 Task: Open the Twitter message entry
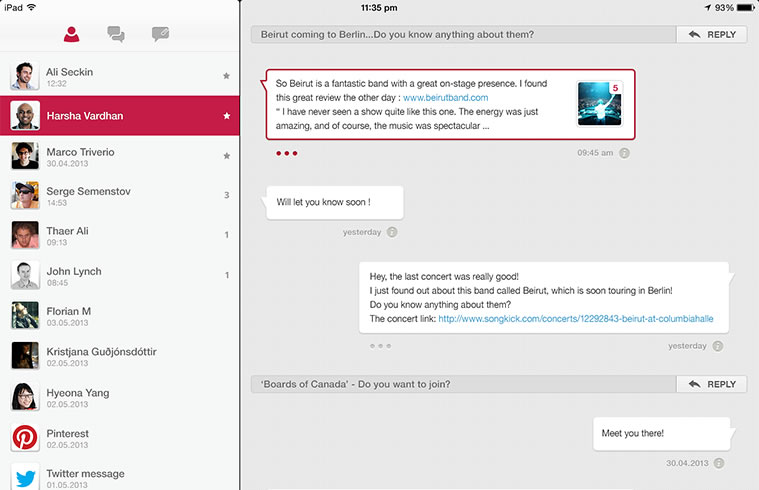[120, 476]
